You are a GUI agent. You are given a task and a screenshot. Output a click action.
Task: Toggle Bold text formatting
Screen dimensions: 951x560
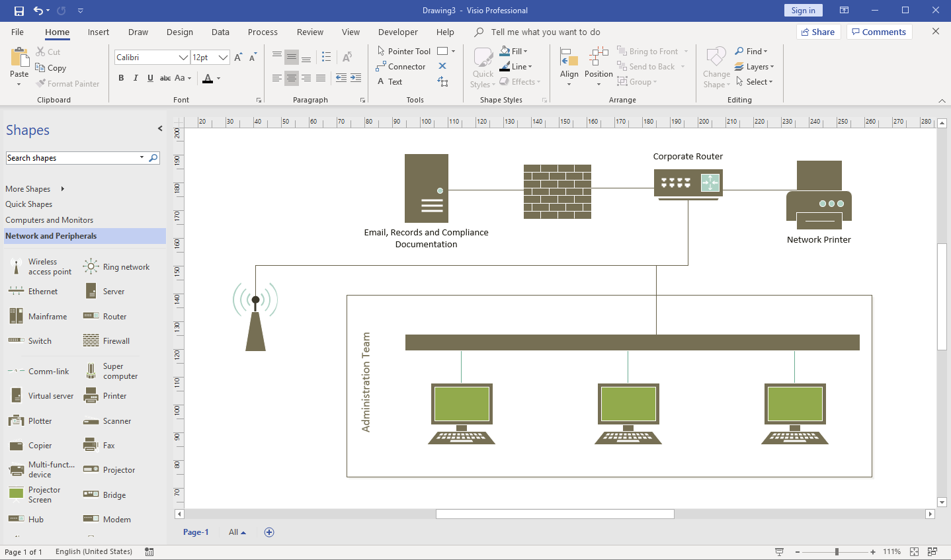point(121,77)
